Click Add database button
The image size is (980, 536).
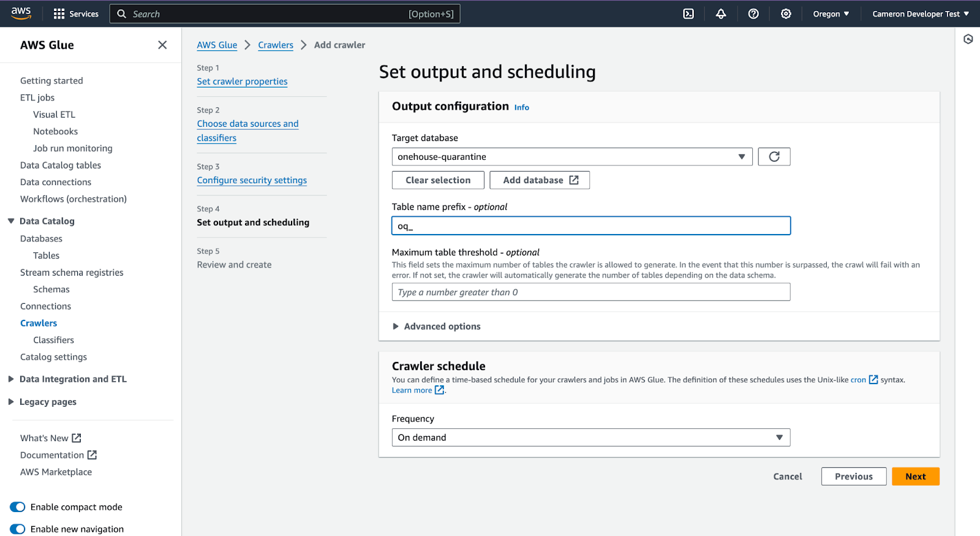tap(540, 180)
